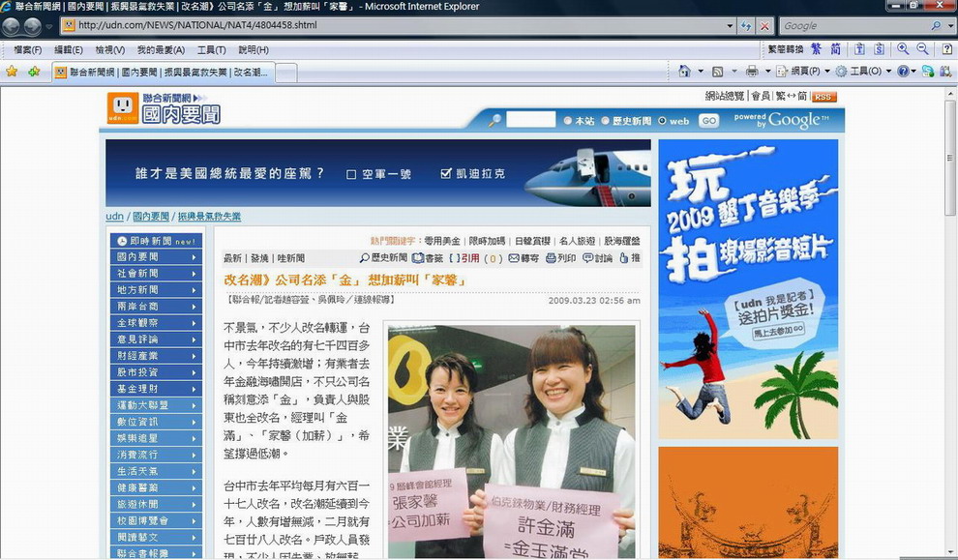Open the 說明(H) menu
Image resolution: width=958 pixels, height=560 pixels.
click(x=254, y=50)
